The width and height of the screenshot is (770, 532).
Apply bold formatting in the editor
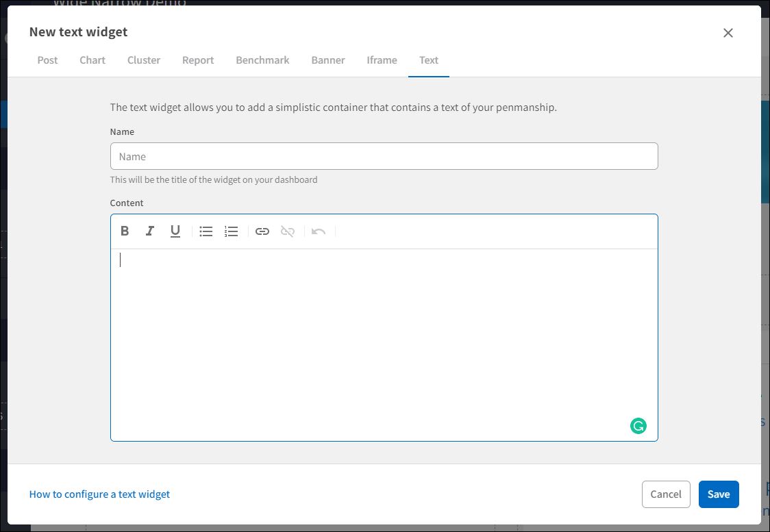click(125, 231)
